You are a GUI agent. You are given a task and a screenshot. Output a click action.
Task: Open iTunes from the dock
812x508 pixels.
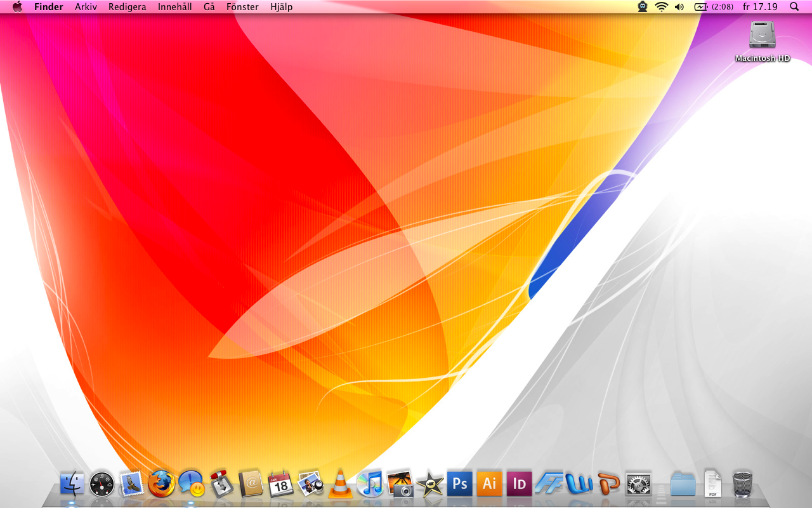coord(370,484)
